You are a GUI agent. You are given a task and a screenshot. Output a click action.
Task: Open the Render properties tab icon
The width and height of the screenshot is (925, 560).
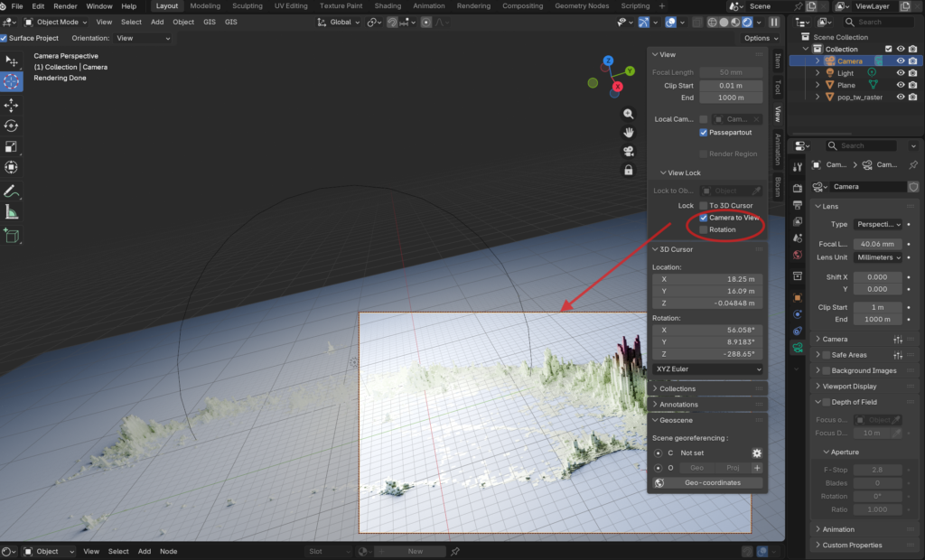point(798,188)
